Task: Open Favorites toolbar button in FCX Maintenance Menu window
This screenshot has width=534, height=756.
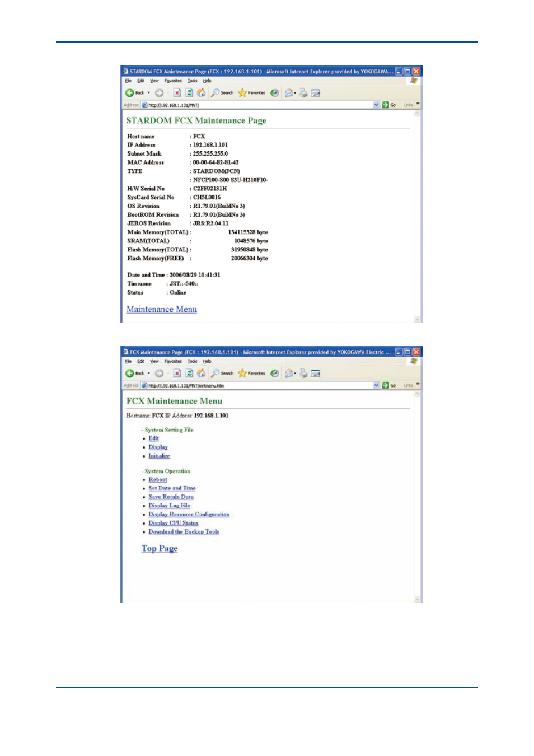Action: click(252, 374)
